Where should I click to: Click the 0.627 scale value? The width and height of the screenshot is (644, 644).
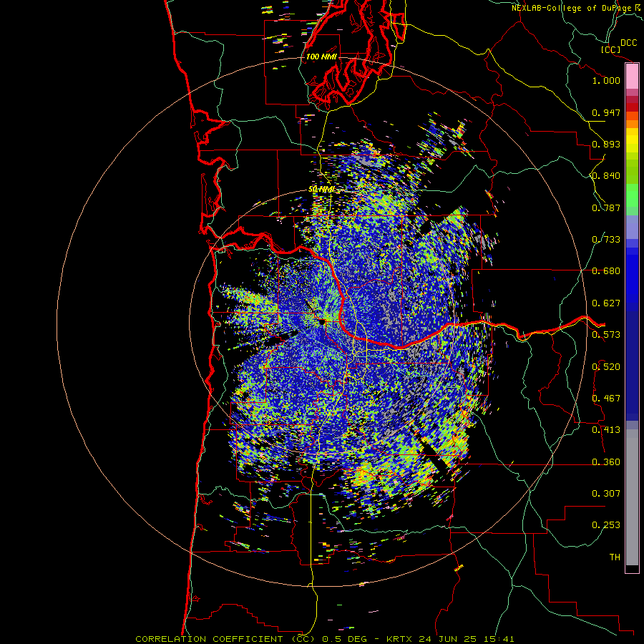[606, 303]
